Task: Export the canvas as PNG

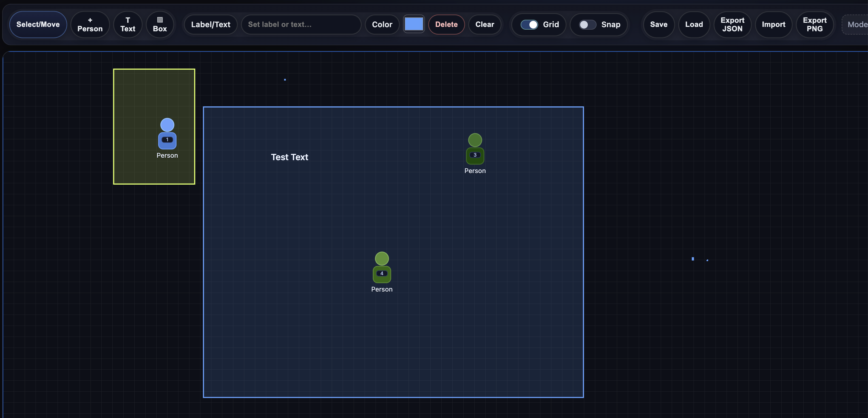Action: pos(815,24)
